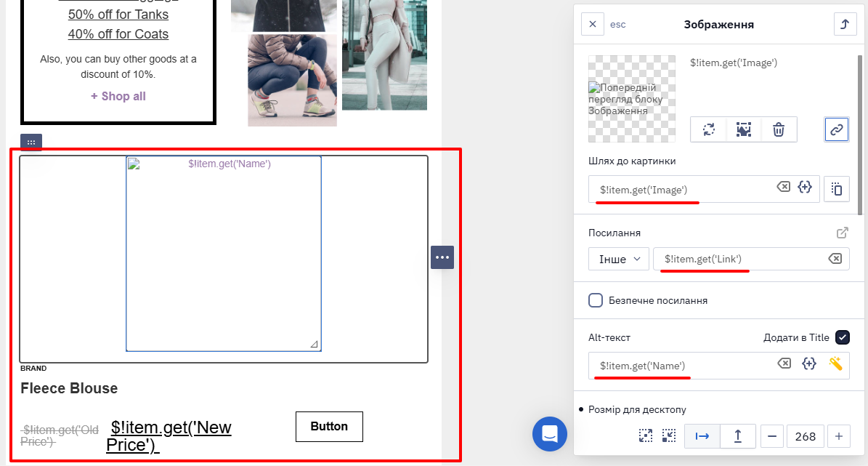Click the discount of 10% paragraph

tap(118, 66)
